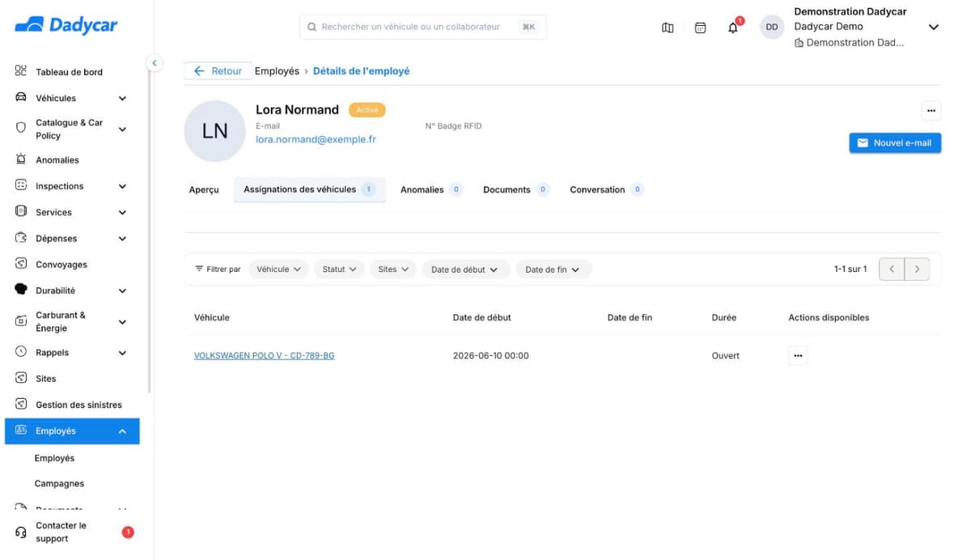The height and width of the screenshot is (560, 971).
Task: Expand the Rappels sidebar chevron
Action: [x=122, y=353]
